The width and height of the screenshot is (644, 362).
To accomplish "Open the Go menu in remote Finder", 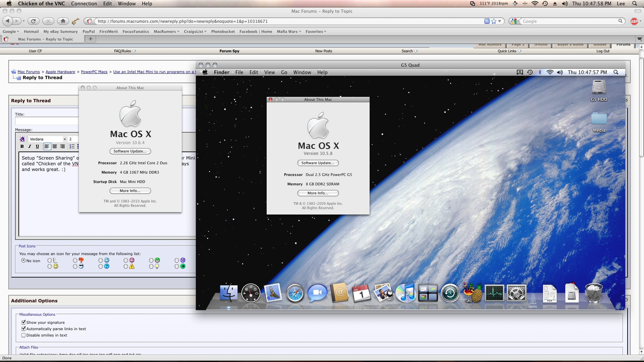I will (x=284, y=72).
